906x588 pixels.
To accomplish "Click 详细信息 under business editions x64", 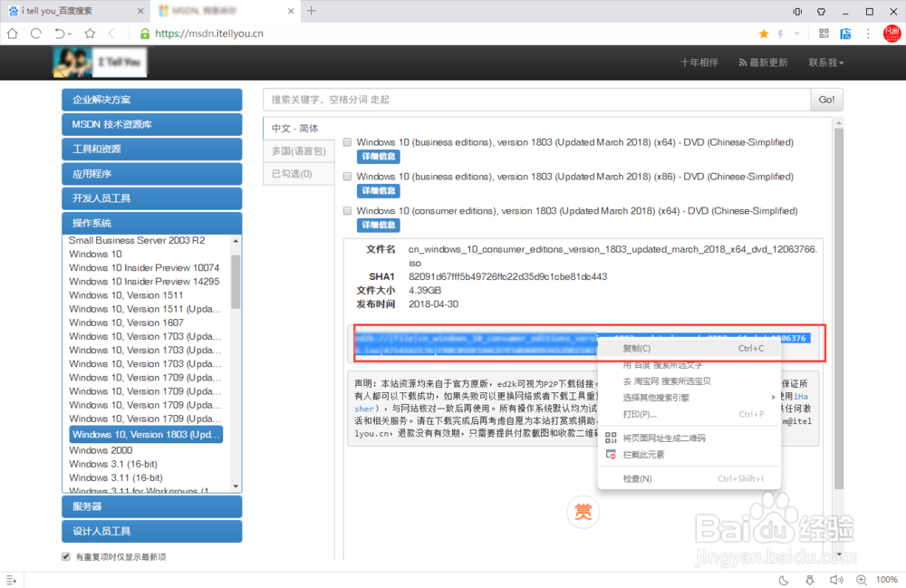I will click(x=379, y=157).
